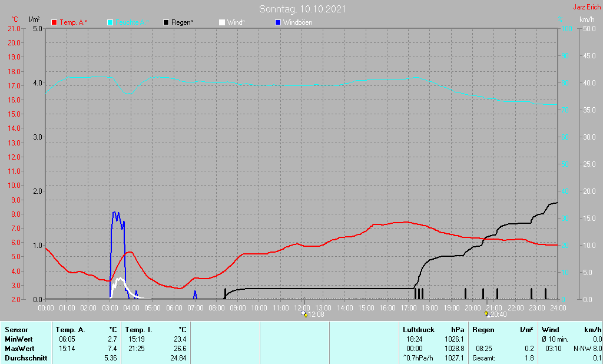
Task: Click the red 'Jarz Erich' text
Action: 587,7
